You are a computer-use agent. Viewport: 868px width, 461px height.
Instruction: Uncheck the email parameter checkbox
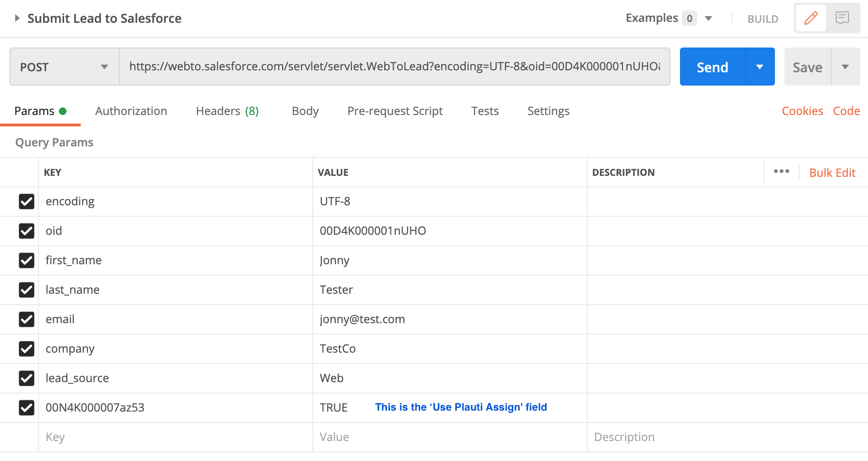(27, 319)
